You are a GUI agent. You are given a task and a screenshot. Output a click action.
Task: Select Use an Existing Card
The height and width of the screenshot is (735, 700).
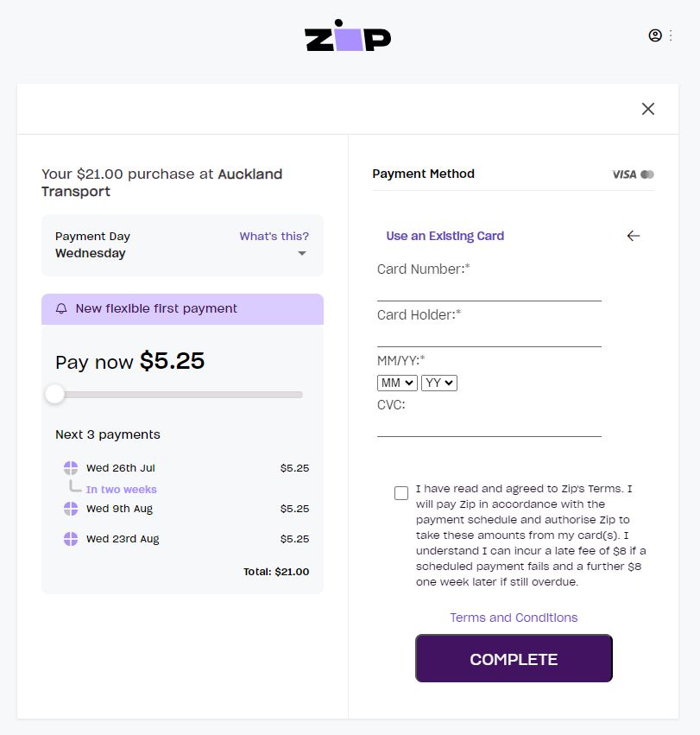(445, 235)
